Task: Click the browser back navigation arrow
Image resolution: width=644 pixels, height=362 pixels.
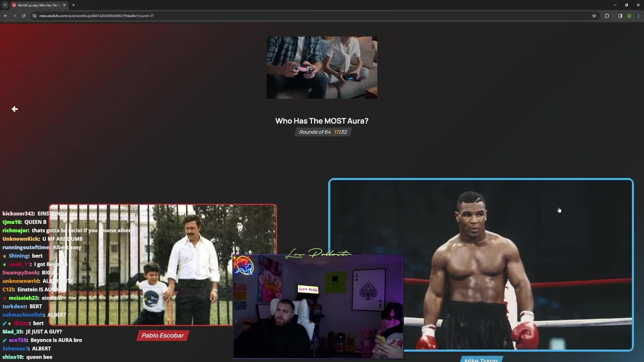Action: point(6,16)
